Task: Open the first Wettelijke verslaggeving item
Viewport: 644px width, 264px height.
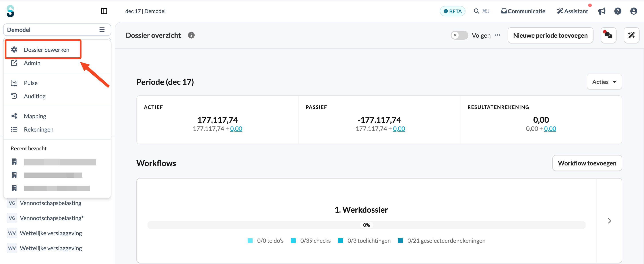Action: click(51, 233)
